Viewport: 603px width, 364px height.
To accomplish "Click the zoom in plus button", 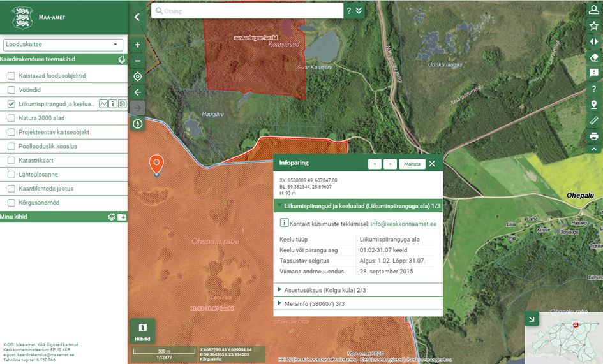I will pyautogui.click(x=138, y=45).
